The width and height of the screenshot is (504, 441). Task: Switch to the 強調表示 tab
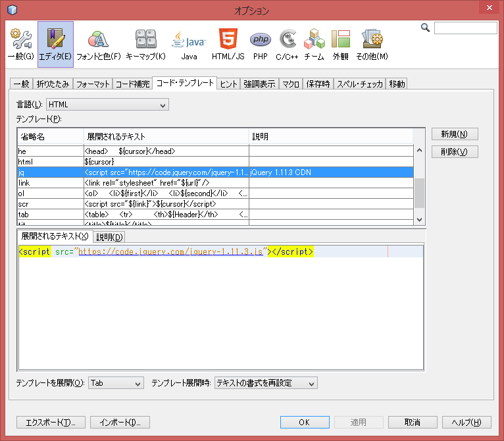tap(259, 84)
